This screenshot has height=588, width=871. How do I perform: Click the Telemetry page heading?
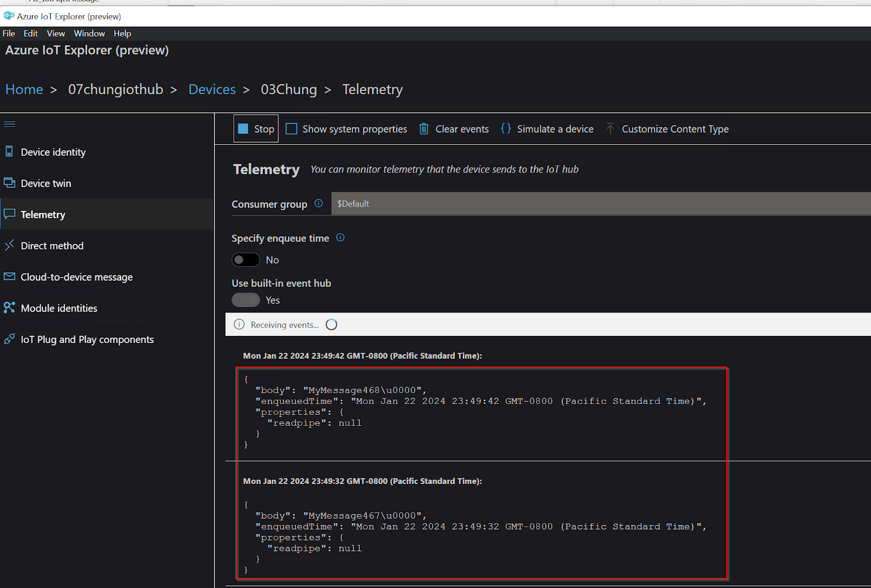[x=266, y=169]
